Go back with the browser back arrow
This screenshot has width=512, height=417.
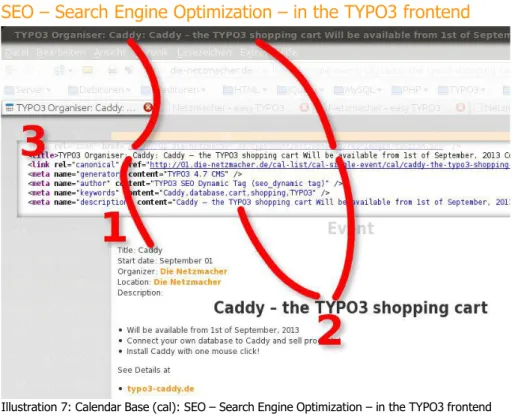coord(11,70)
